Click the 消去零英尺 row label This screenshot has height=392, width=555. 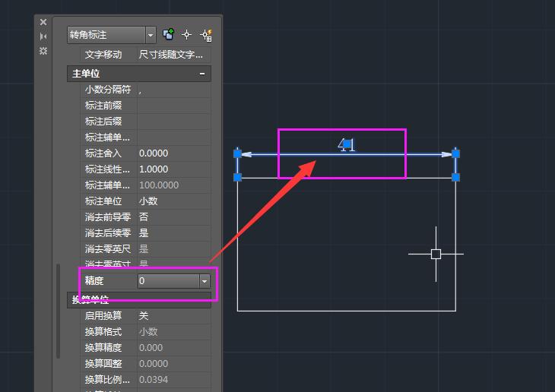(108, 248)
